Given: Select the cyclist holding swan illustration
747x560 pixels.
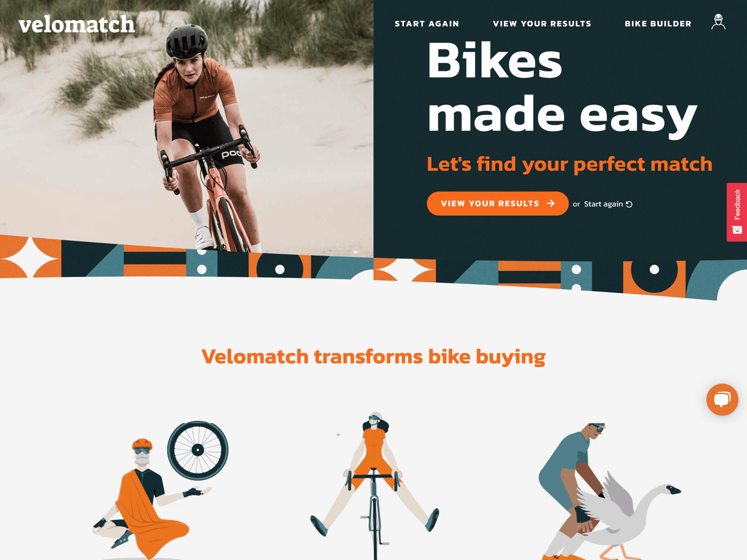Looking at the screenshot, I should coord(608,491).
